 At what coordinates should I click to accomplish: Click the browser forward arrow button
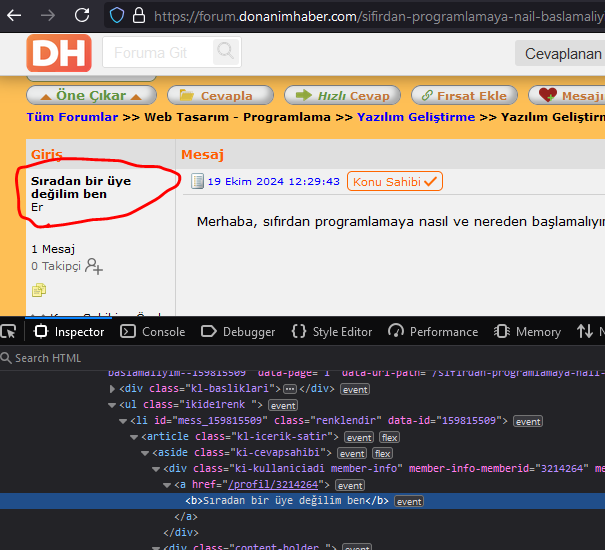[x=47, y=15]
